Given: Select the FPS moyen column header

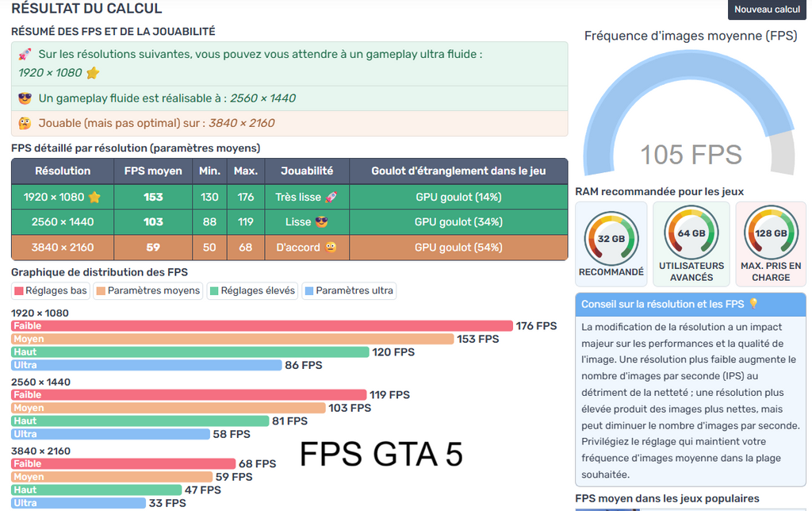Looking at the screenshot, I should click(153, 171).
